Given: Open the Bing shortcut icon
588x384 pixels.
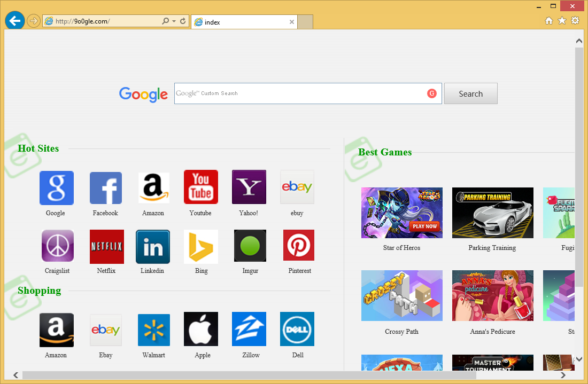Looking at the screenshot, I should click(201, 247).
